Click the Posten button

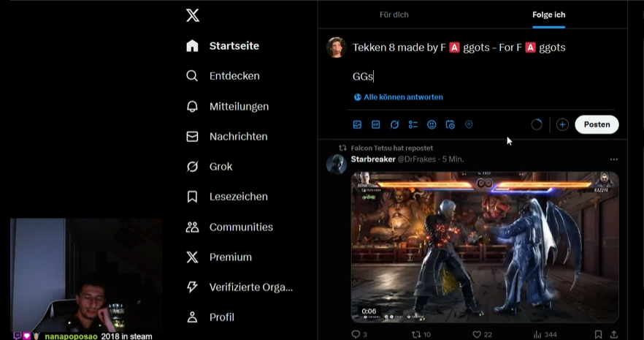597,124
